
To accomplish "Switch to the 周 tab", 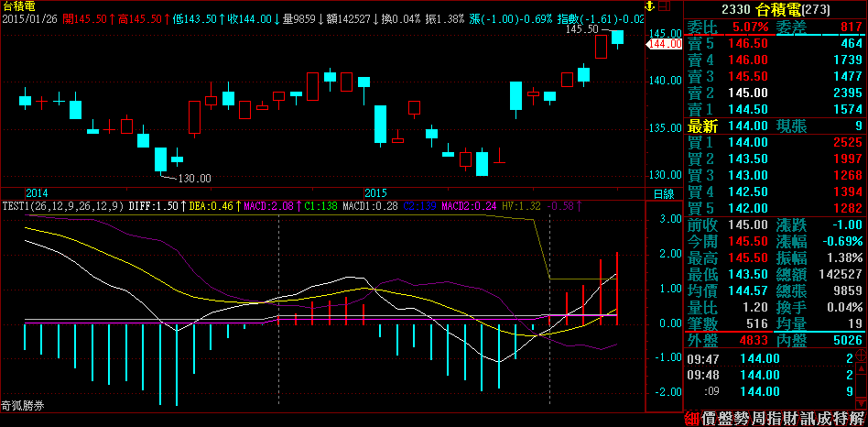I will [762, 417].
